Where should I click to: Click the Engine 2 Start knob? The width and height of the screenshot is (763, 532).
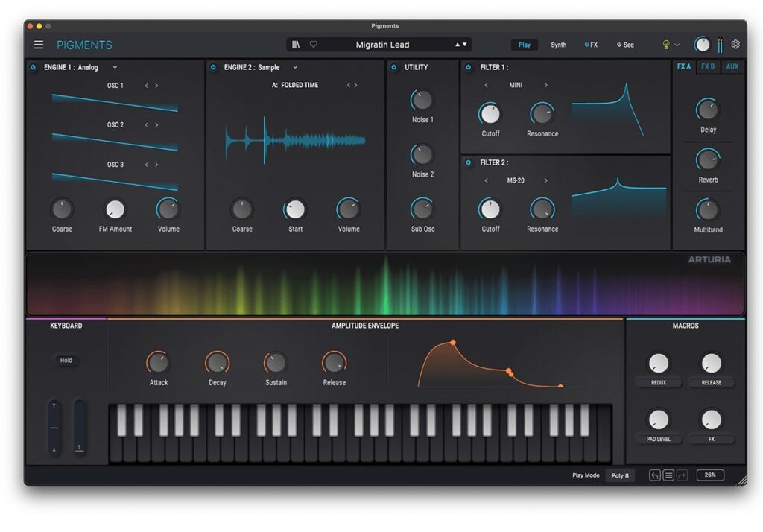(x=295, y=209)
